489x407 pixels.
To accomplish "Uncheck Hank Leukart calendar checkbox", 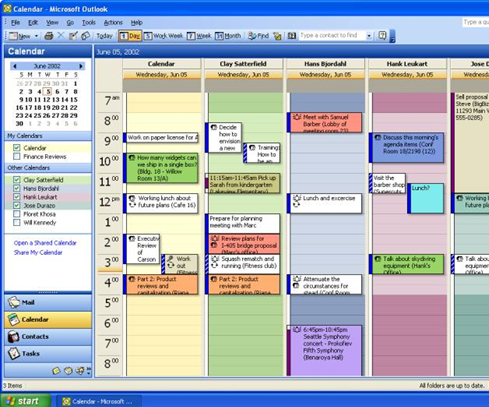I will (17, 197).
